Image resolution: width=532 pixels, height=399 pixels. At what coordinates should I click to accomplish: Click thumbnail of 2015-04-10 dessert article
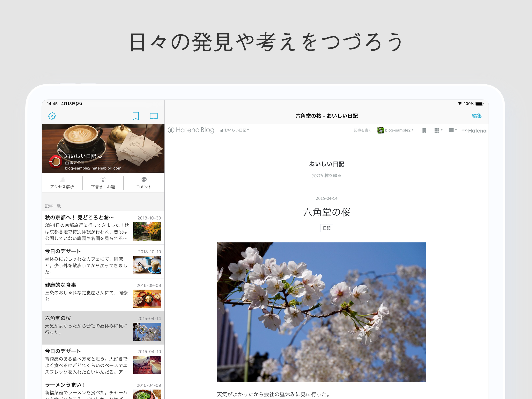tap(147, 365)
